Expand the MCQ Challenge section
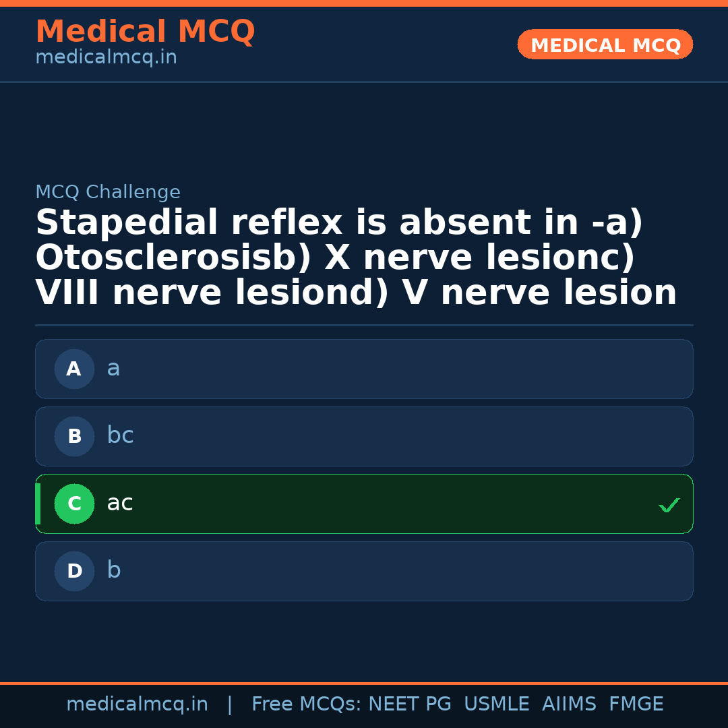Viewport: 728px width, 728px height. (x=108, y=191)
